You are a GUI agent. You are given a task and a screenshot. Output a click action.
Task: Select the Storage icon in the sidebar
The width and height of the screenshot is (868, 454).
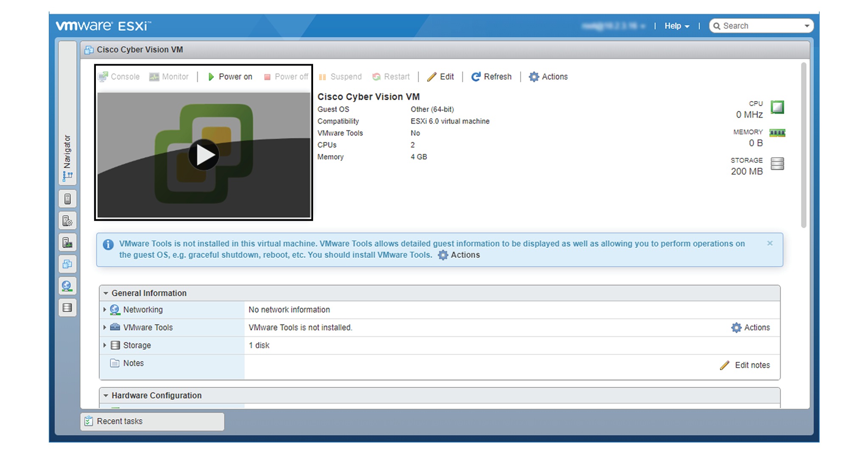pyautogui.click(x=67, y=308)
